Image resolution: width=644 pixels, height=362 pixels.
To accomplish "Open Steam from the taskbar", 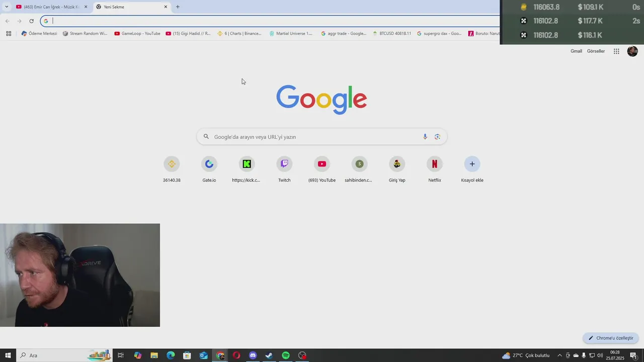I will (269, 355).
